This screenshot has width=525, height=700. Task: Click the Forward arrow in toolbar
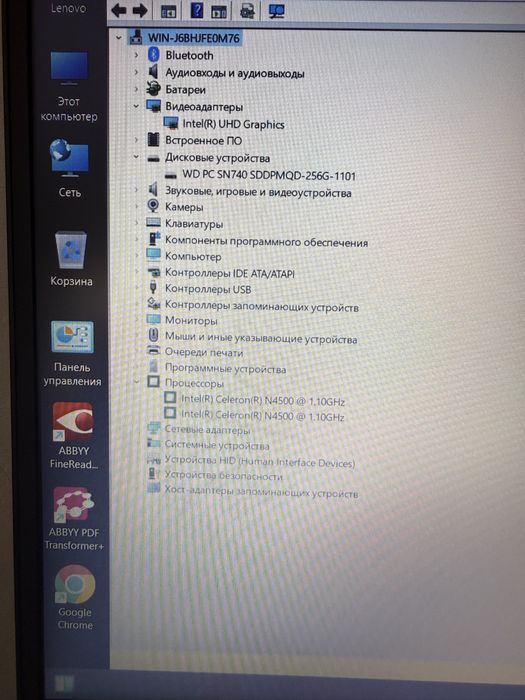tap(140, 10)
